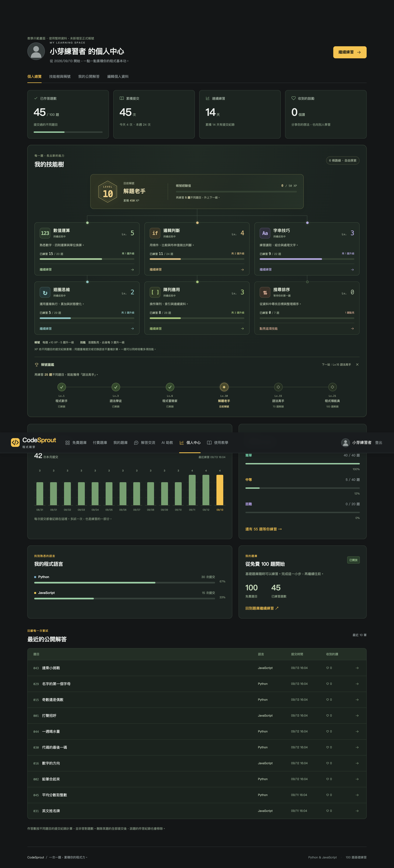Click 回到題庫繼續練習 link
The height and width of the screenshot is (868, 394).
(x=262, y=608)
